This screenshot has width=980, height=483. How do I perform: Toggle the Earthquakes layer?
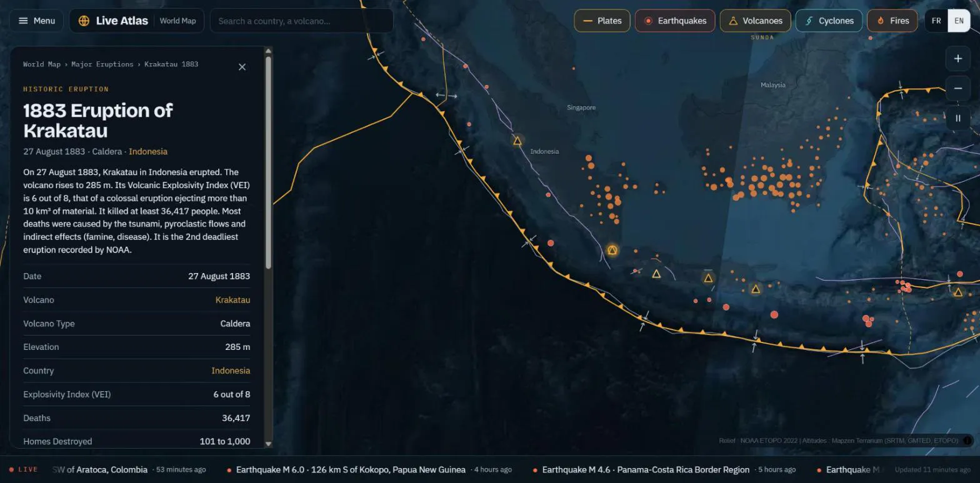[675, 21]
